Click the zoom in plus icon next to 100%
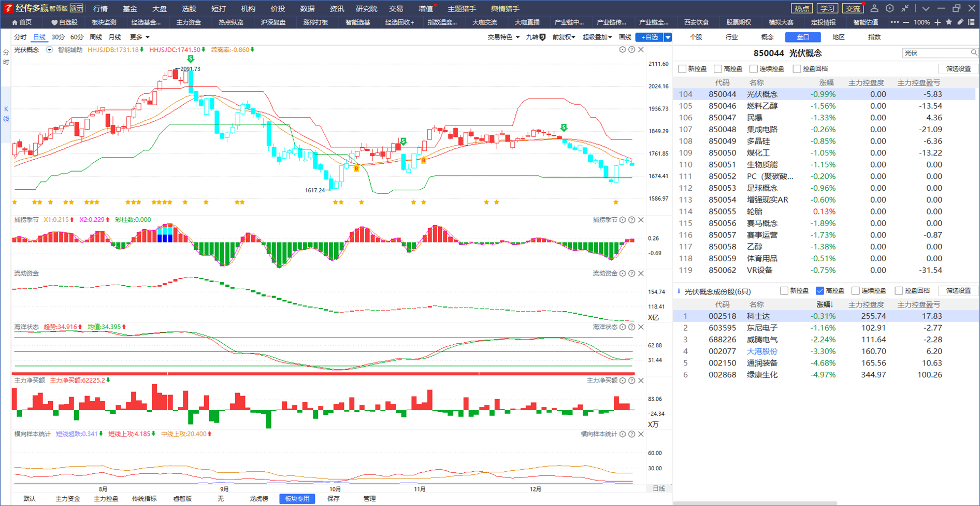Image resolution: width=980 pixels, height=506 pixels. (x=938, y=22)
